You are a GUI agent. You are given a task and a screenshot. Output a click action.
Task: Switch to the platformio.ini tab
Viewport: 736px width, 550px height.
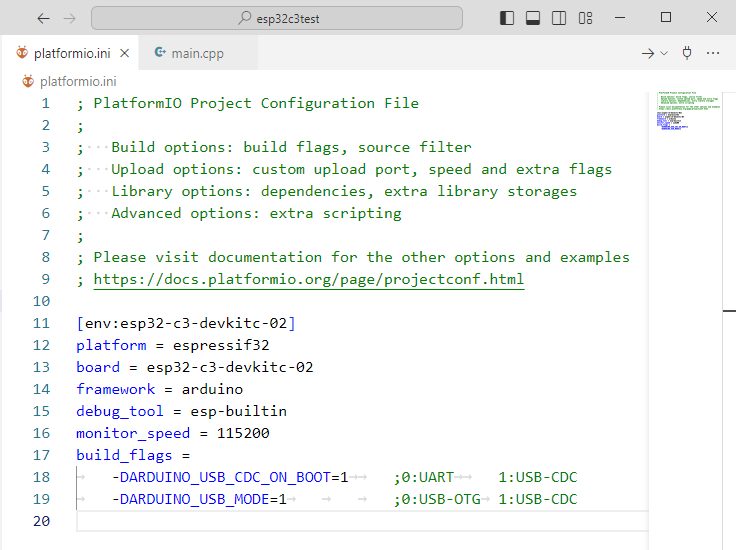tap(72, 53)
